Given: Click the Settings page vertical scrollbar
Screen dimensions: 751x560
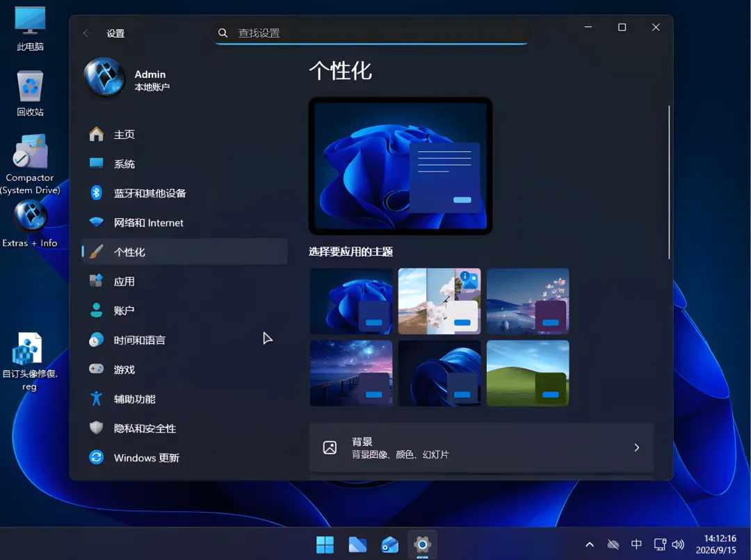Looking at the screenshot, I should pos(669,182).
